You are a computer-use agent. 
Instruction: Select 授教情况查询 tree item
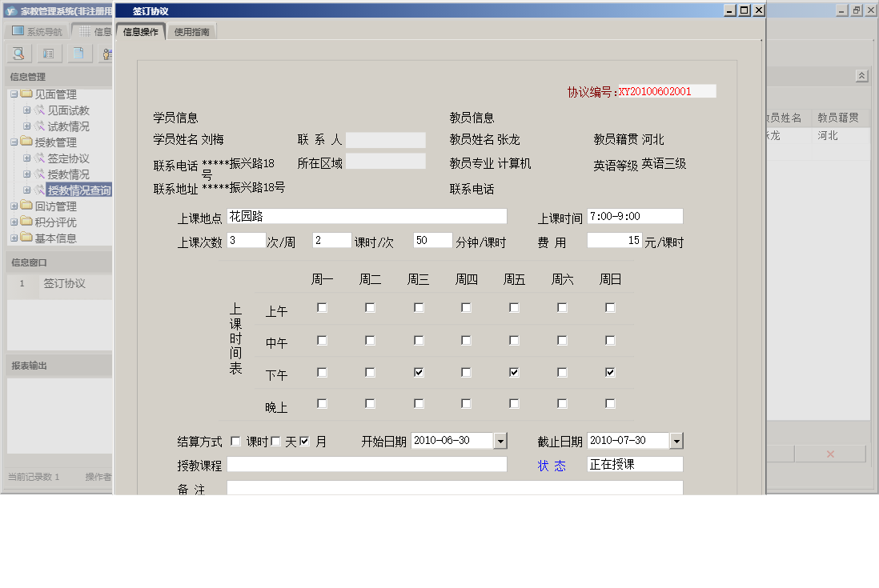click(x=79, y=190)
